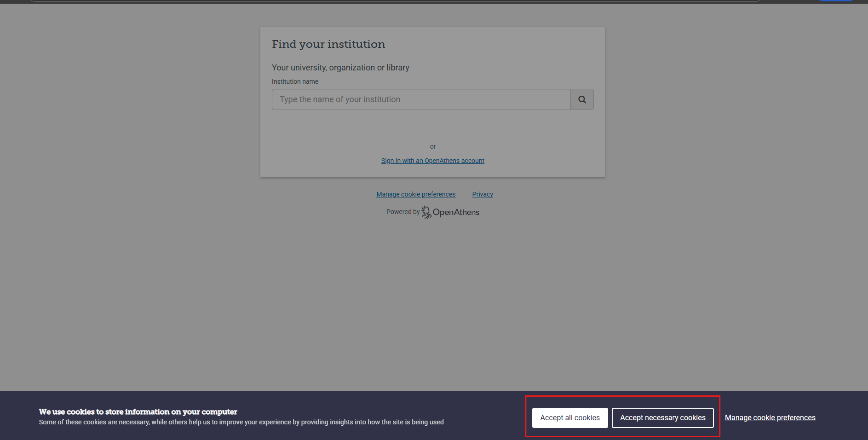Open the Privacy page

(x=482, y=194)
